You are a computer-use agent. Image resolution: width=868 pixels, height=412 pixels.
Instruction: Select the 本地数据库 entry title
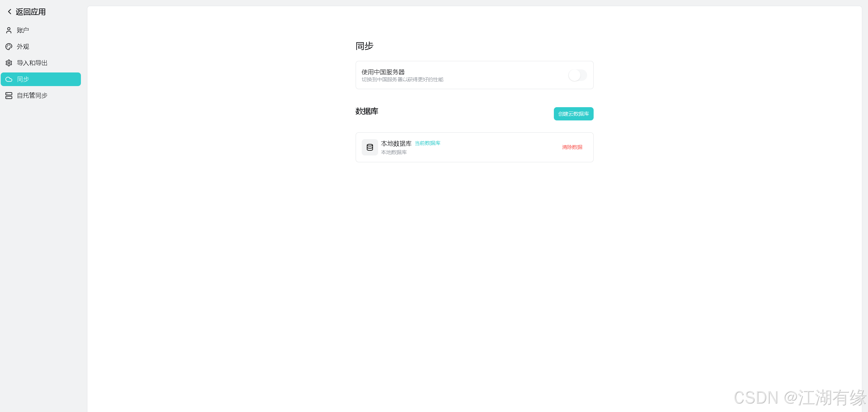396,144
